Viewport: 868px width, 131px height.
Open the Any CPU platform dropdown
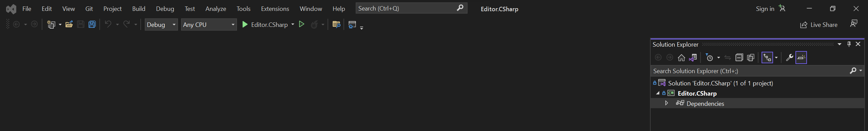209,24
